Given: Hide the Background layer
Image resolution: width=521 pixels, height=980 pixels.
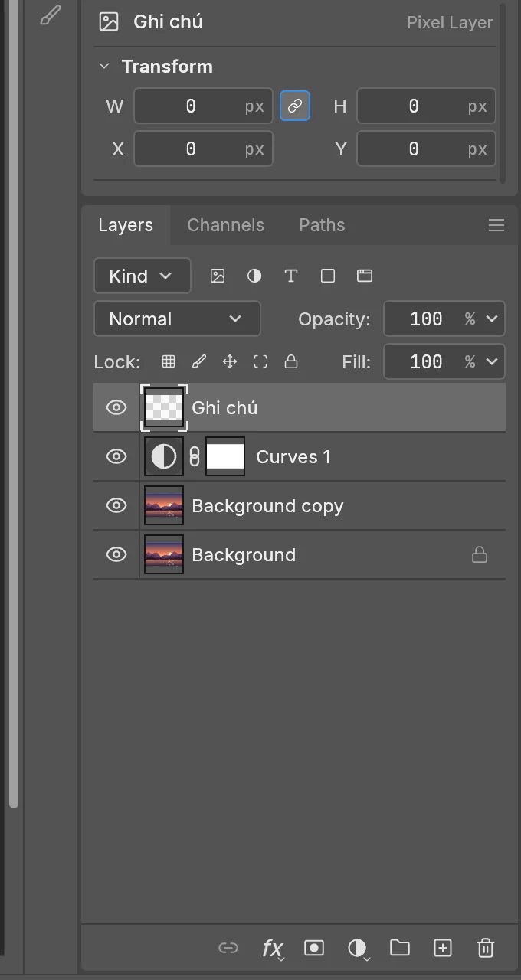Looking at the screenshot, I should (x=116, y=554).
